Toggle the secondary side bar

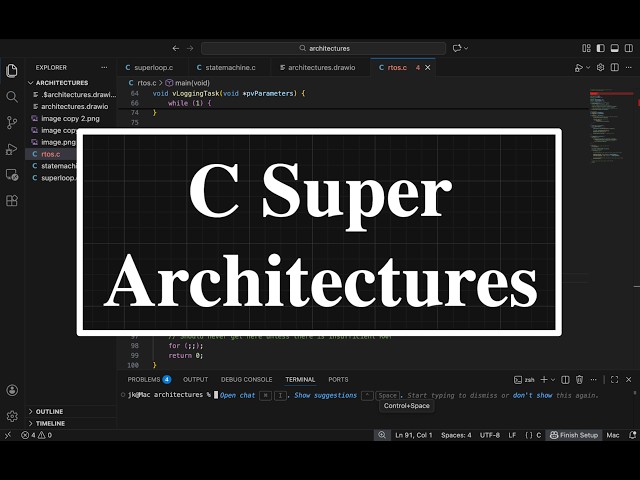click(629, 48)
